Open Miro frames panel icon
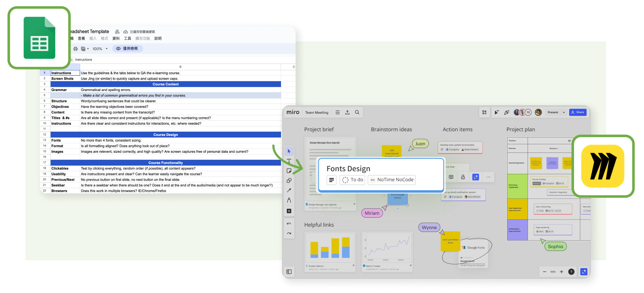 pos(289,272)
